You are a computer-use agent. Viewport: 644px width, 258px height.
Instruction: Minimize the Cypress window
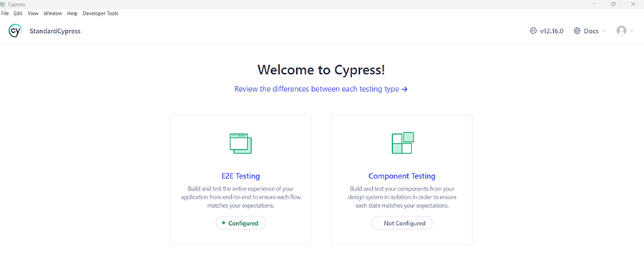pyautogui.click(x=594, y=4)
